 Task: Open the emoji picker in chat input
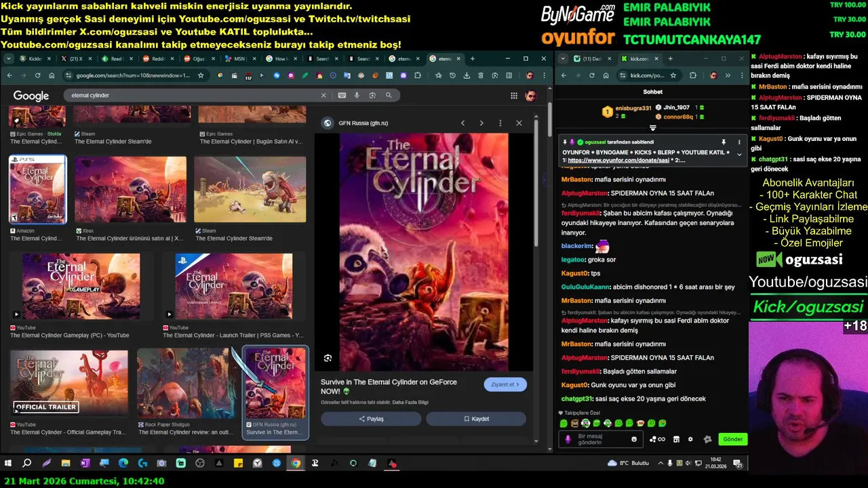point(634,439)
